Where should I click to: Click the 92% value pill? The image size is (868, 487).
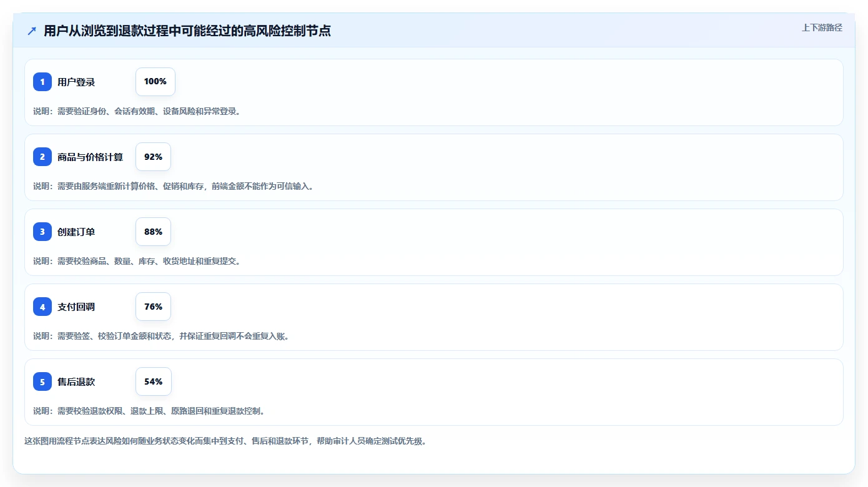point(153,157)
